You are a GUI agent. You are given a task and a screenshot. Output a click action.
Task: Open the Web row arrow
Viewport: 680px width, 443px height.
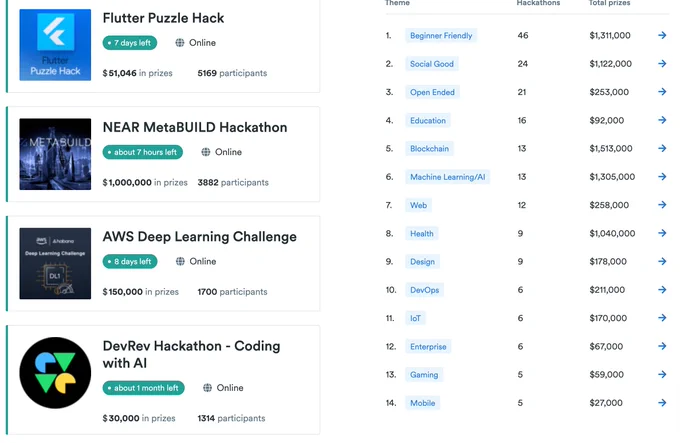pos(662,205)
